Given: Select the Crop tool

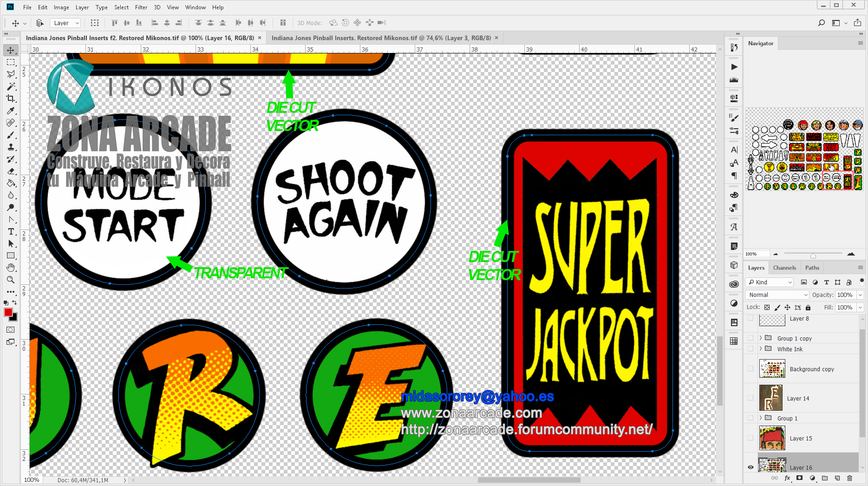Looking at the screenshot, I should tap(11, 99).
